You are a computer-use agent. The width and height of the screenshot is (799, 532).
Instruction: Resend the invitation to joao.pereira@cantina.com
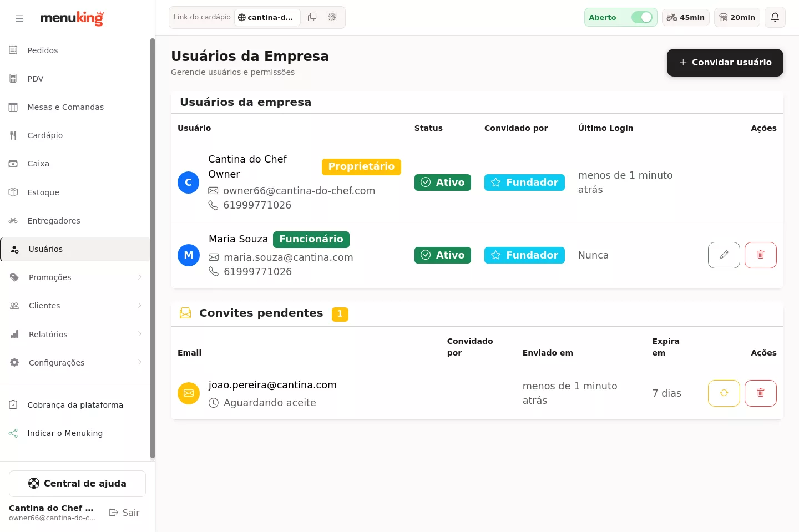click(x=724, y=393)
